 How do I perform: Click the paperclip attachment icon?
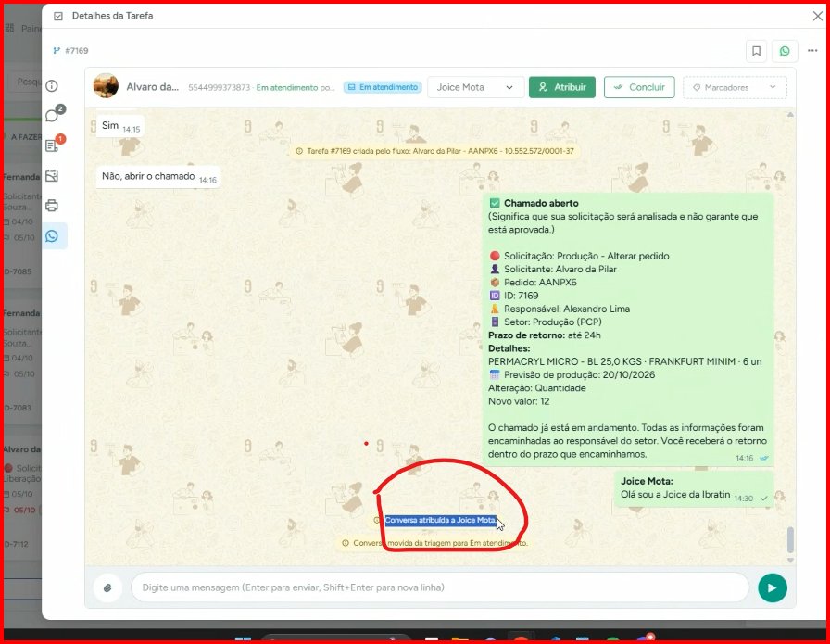(107, 587)
